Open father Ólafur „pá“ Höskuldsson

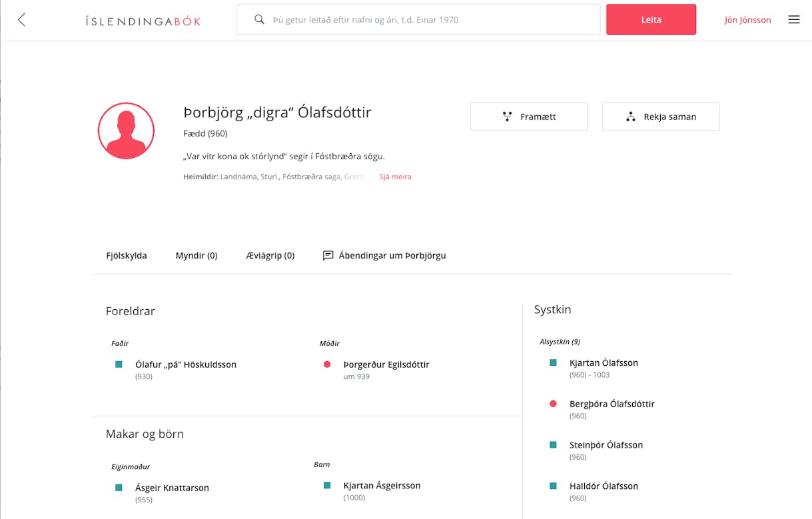186,364
